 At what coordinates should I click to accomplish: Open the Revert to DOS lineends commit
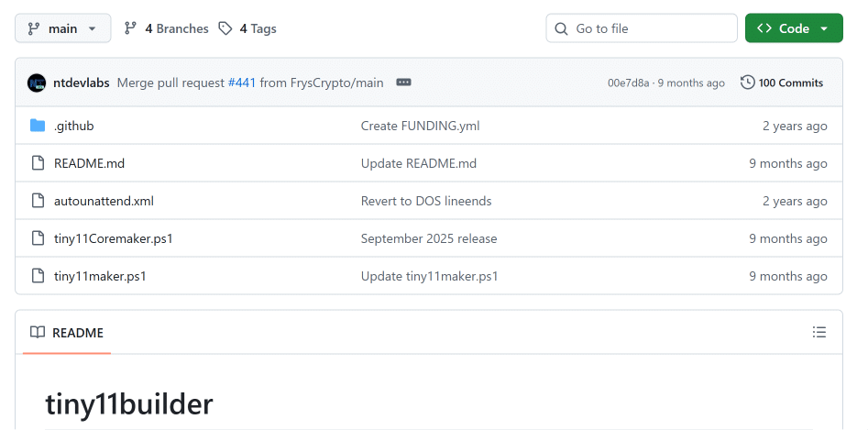click(x=426, y=201)
